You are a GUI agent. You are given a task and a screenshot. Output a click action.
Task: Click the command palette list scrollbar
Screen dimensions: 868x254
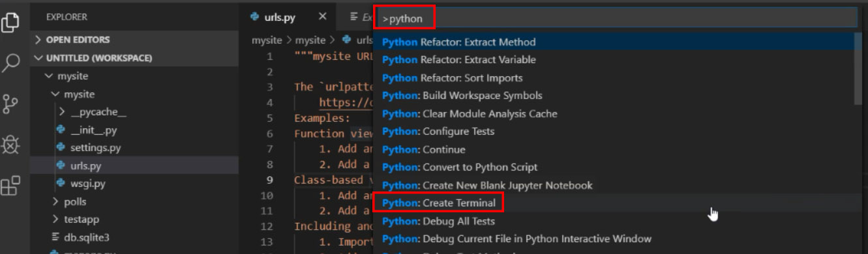coord(858,68)
